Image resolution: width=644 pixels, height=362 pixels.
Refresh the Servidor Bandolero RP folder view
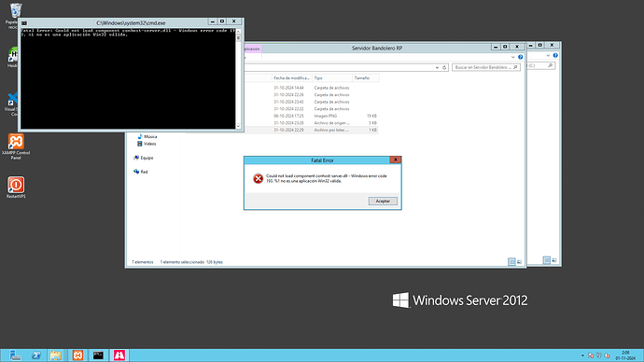(444, 67)
